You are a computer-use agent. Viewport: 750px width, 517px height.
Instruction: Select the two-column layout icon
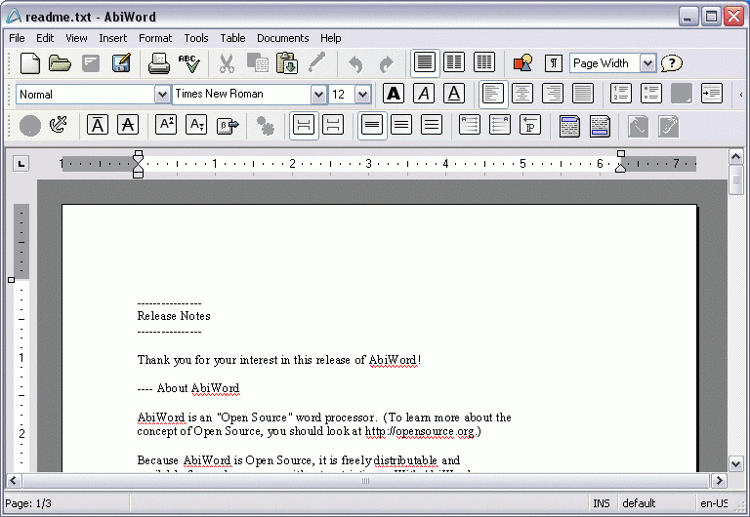click(454, 63)
